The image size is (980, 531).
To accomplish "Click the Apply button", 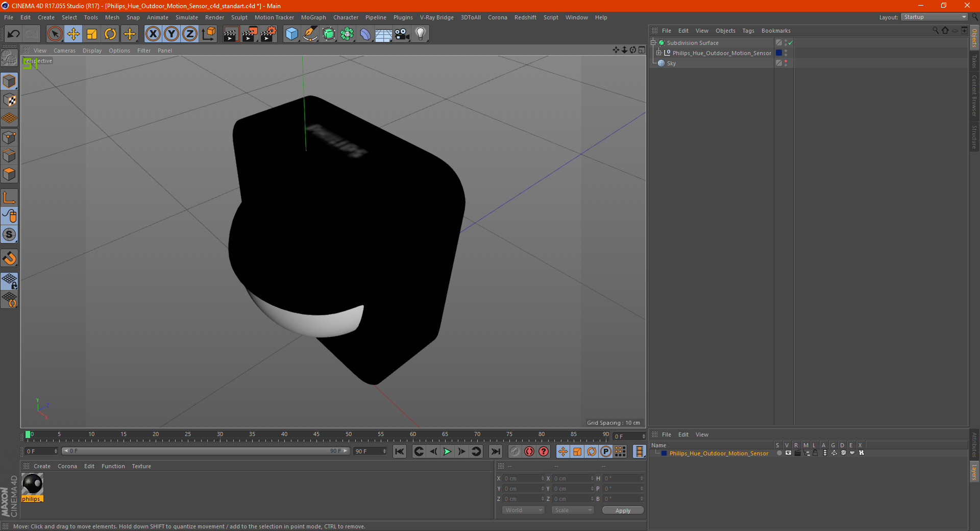I will click(623, 511).
